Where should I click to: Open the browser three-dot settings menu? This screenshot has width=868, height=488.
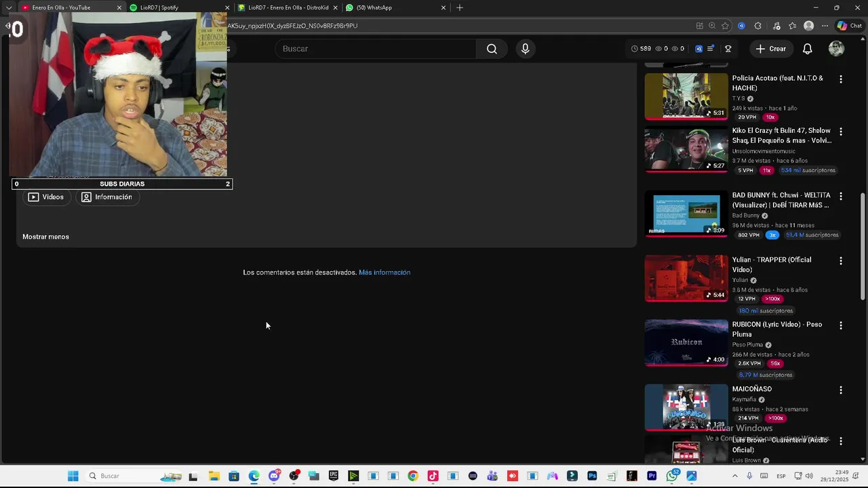tap(825, 26)
